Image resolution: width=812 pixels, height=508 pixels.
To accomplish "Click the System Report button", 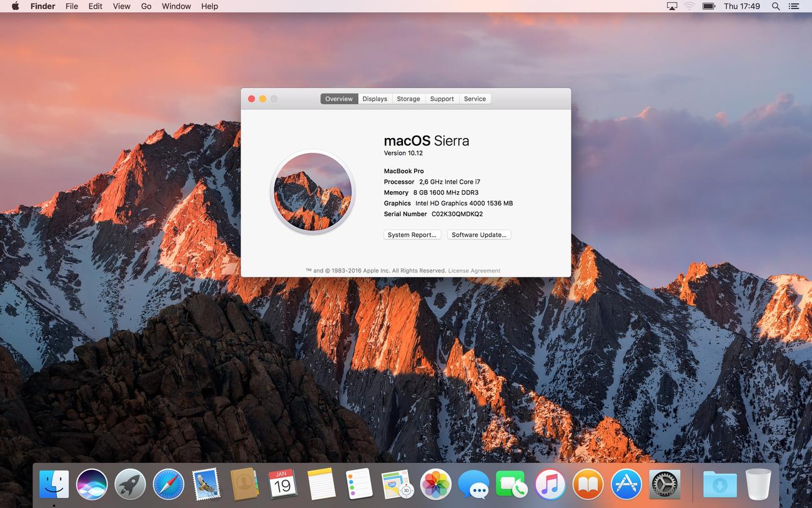I will [x=412, y=235].
